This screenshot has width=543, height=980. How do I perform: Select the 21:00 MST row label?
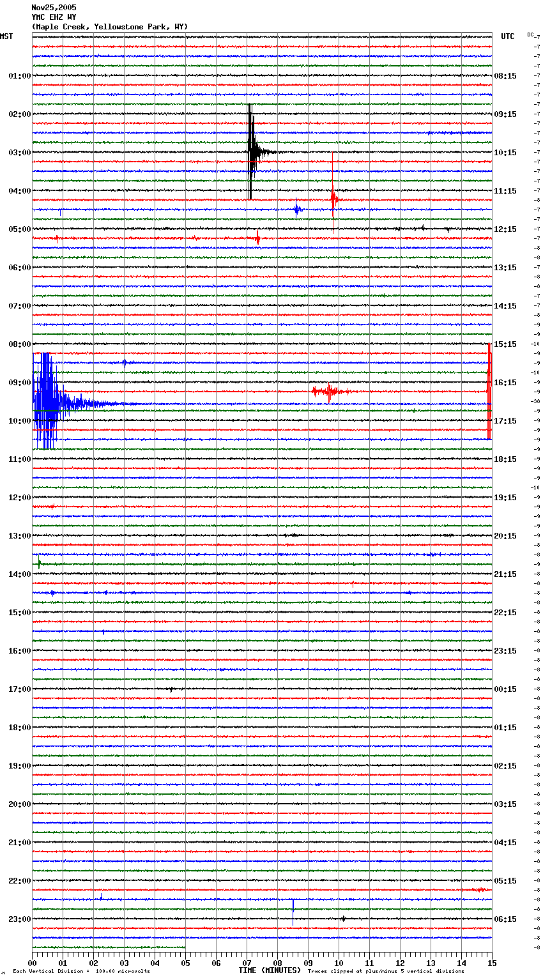[20, 843]
